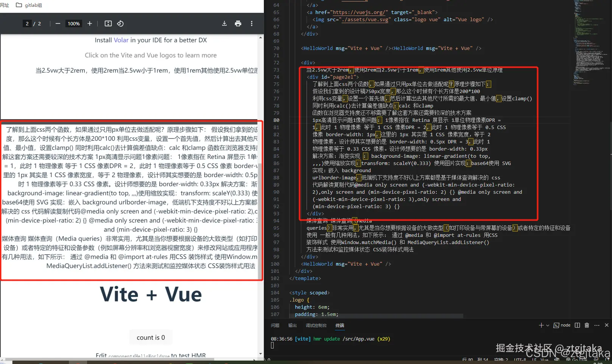Increase zoom with the plus button

(x=90, y=23)
